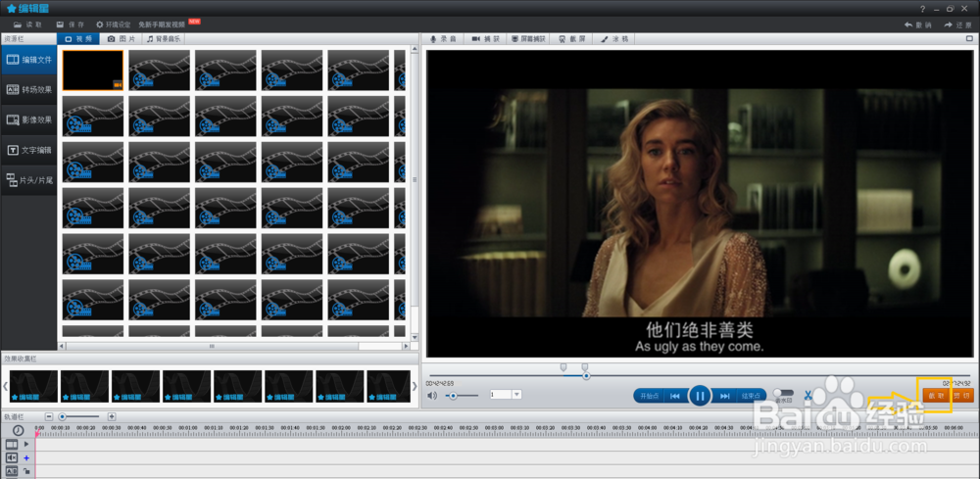
Task: Click the previous frame rewind button
Action: tap(675, 396)
